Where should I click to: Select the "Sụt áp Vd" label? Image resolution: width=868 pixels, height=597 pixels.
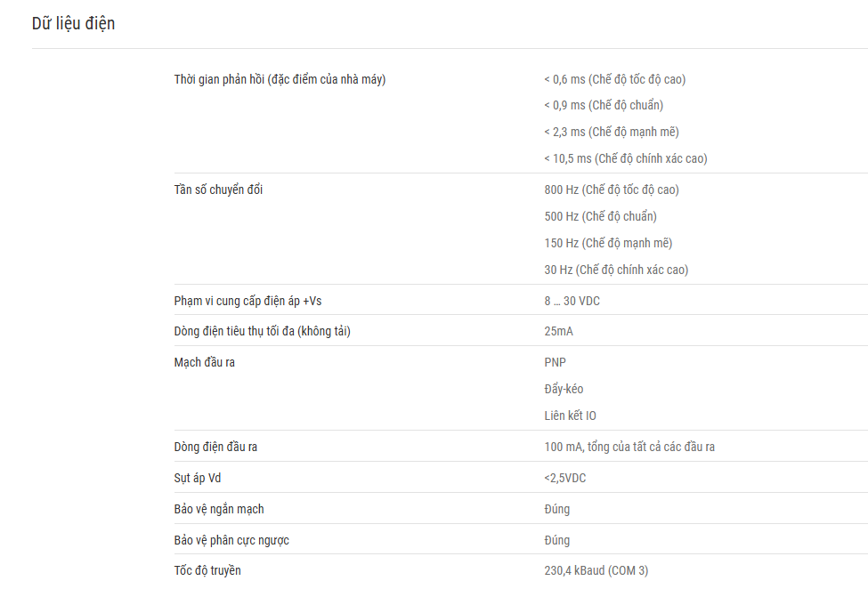click(197, 478)
